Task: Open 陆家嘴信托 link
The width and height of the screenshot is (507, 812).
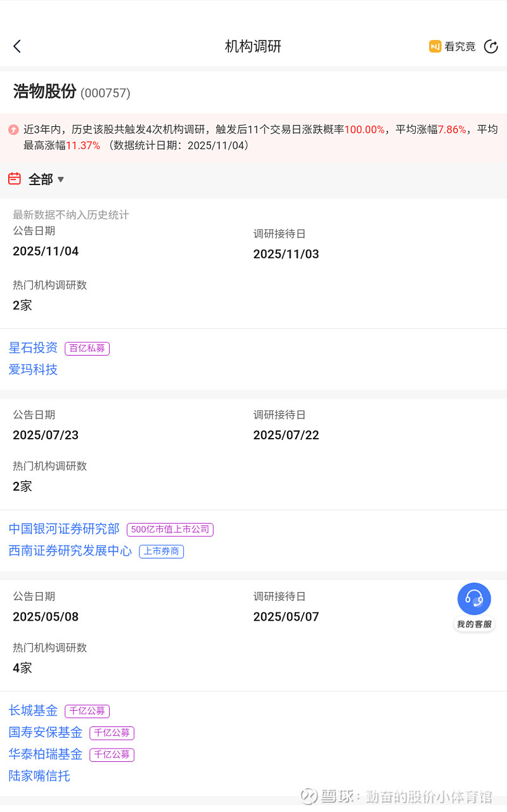Action: coord(39,775)
